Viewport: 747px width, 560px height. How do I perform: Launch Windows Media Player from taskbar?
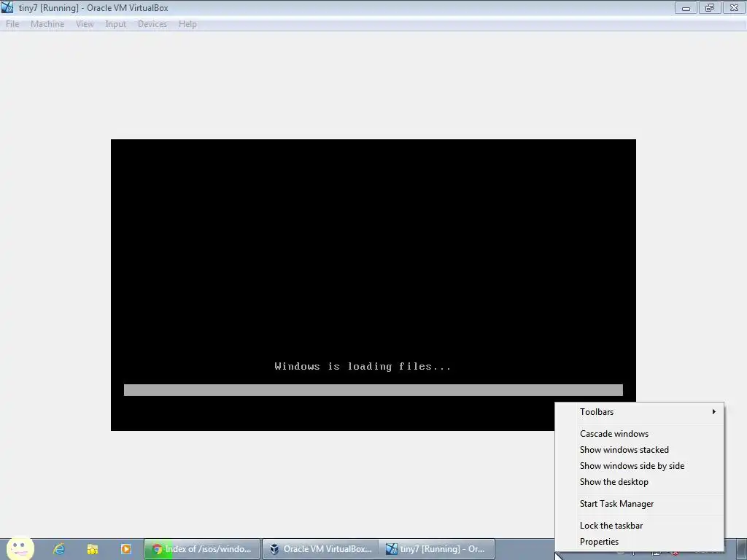tap(125, 549)
